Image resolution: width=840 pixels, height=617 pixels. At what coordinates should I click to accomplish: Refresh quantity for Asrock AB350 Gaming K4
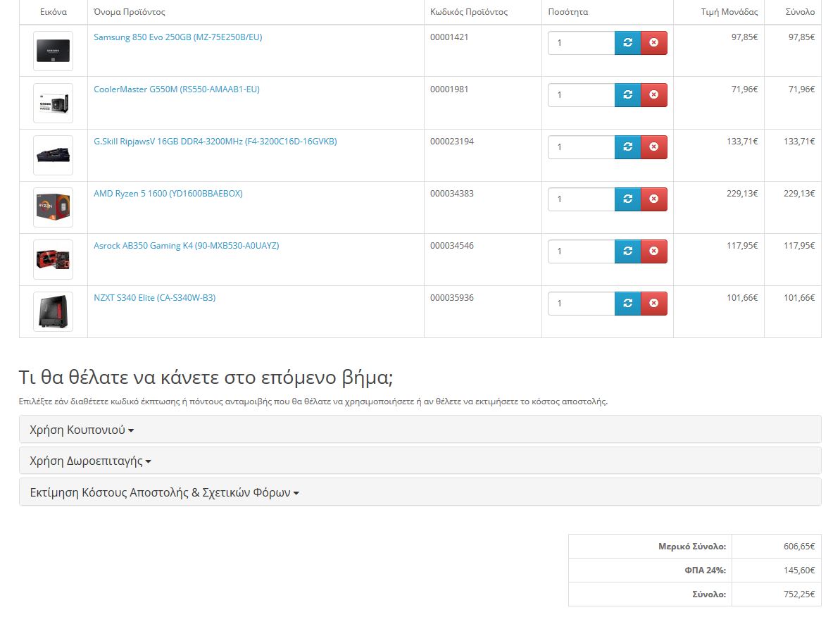[627, 251]
